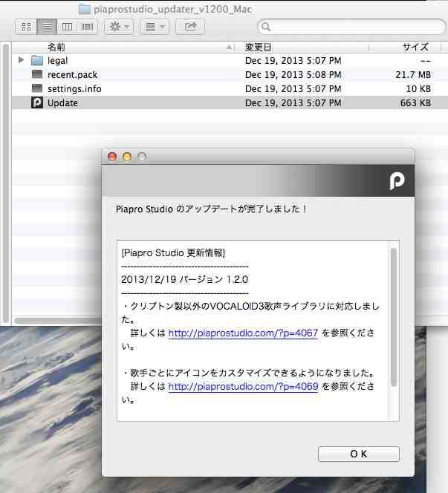Click the Share toolbar button
Screen dimensions: 448x493
[x=190, y=27]
